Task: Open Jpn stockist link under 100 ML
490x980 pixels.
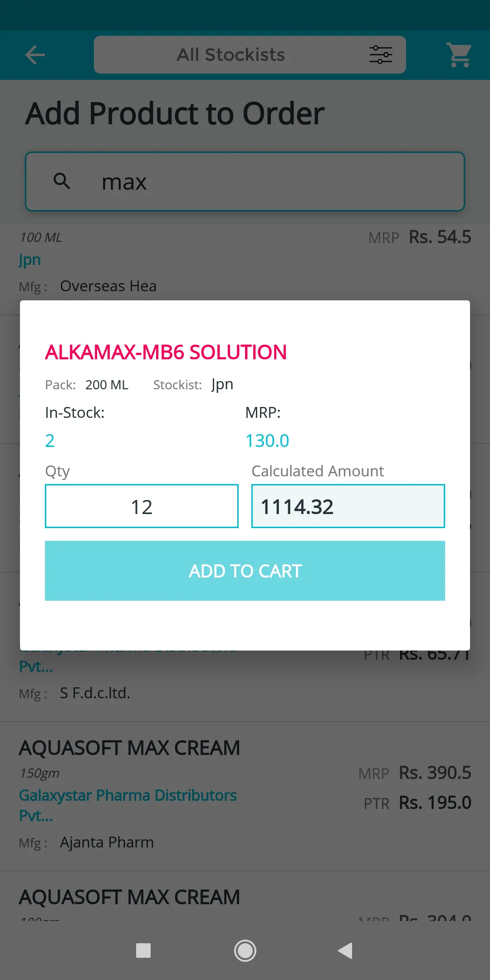Action: click(x=30, y=260)
